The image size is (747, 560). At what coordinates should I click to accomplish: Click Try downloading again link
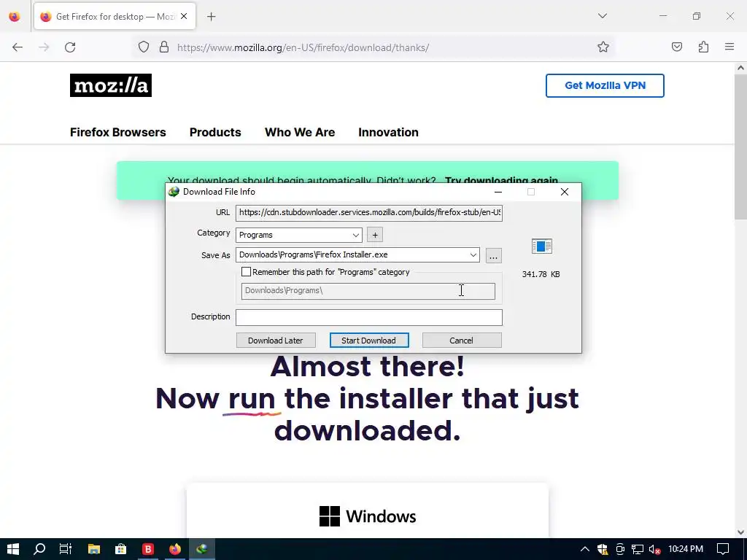coord(501,180)
